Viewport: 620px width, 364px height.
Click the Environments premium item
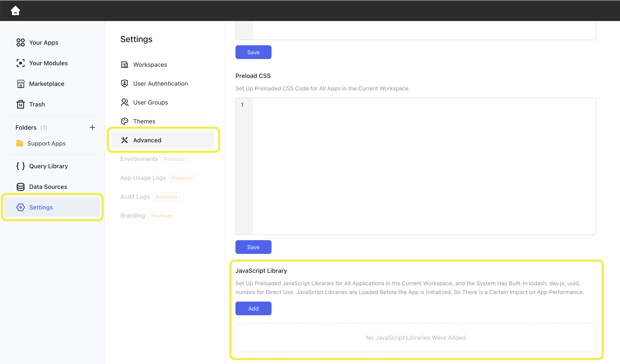click(x=139, y=159)
